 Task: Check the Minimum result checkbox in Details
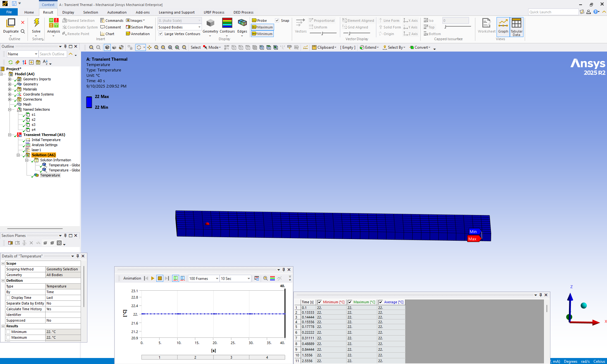9,332
